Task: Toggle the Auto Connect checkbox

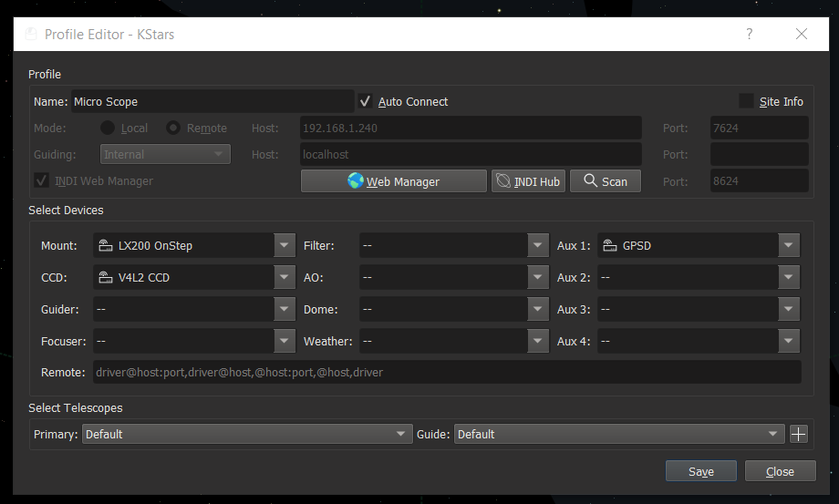Action: (365, 101)
